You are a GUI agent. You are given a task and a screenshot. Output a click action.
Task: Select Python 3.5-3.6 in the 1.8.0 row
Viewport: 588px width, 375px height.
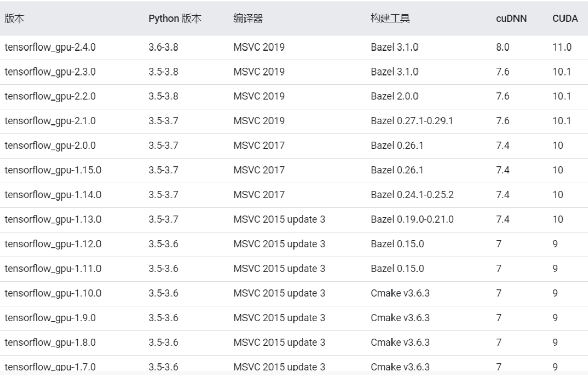[x=163, y=343]
